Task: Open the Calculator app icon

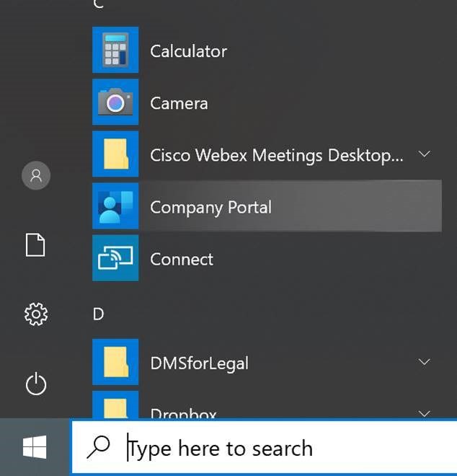Action: (115, 50)
